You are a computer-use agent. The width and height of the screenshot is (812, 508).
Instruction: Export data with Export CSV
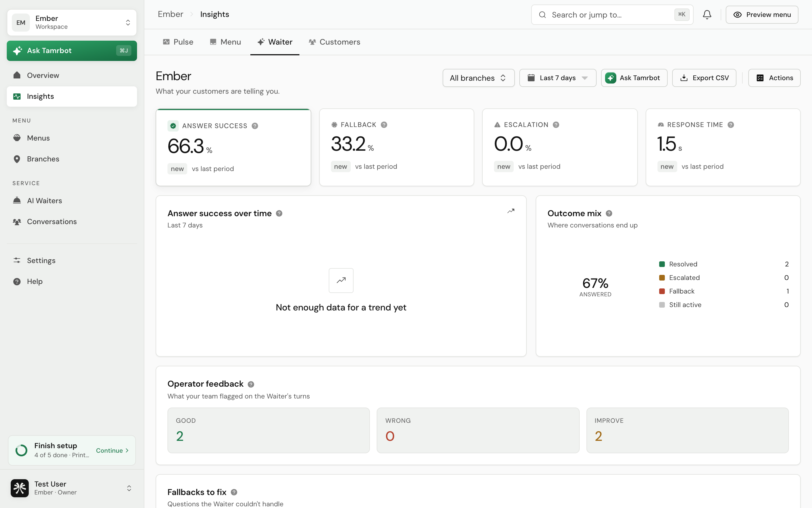(704, 78)
